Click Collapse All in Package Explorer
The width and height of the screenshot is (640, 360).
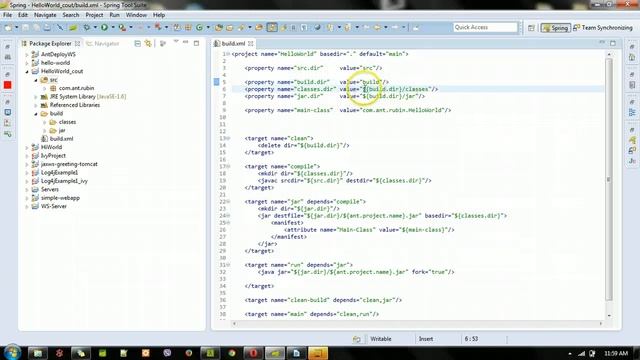pyautogui.click(x=138, y=43)
